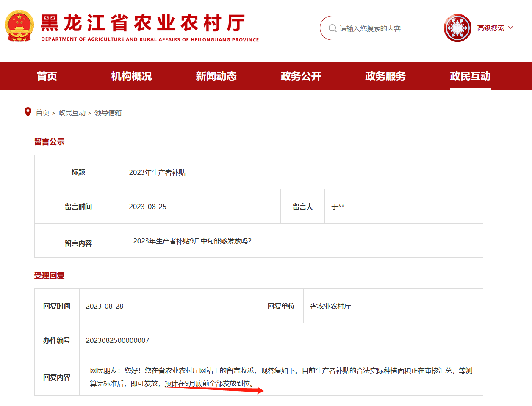Click the magnifier icon in search box
Image resolution: width=532 pixels, height=406 pixels.
(x=332, y=28)
